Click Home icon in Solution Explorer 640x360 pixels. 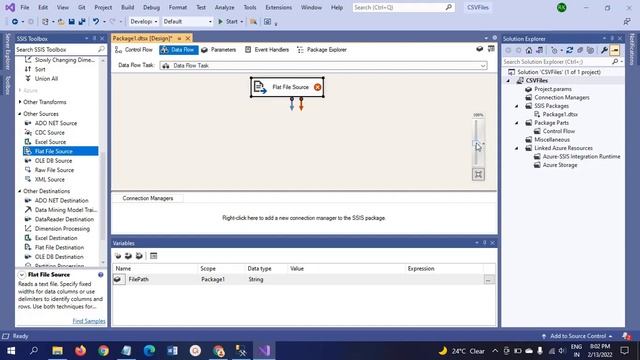pyautogui.click(x=529, y=51)
